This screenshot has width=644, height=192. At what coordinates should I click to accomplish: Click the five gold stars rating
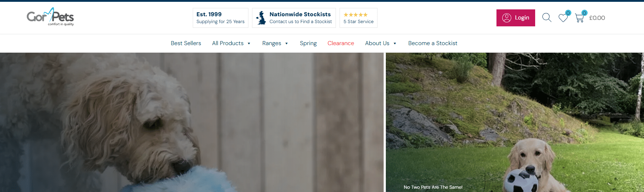click(x=355, y=15)
